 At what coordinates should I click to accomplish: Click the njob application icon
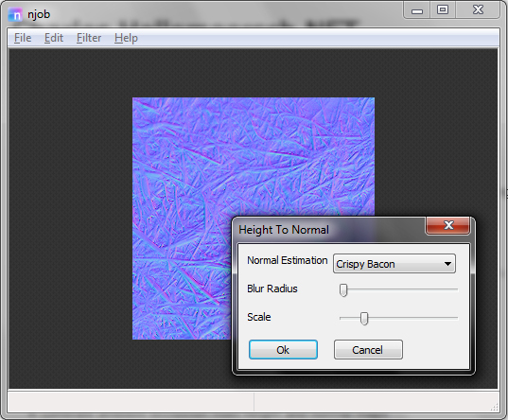click(15, 14)
